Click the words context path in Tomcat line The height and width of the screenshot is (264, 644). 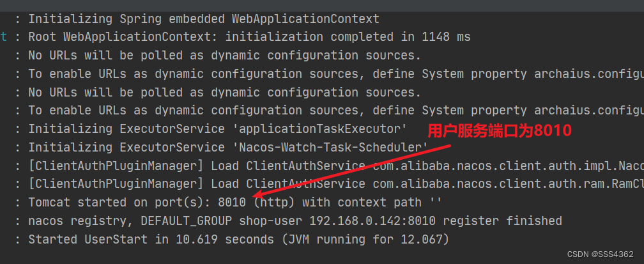[x=383, y=203]
